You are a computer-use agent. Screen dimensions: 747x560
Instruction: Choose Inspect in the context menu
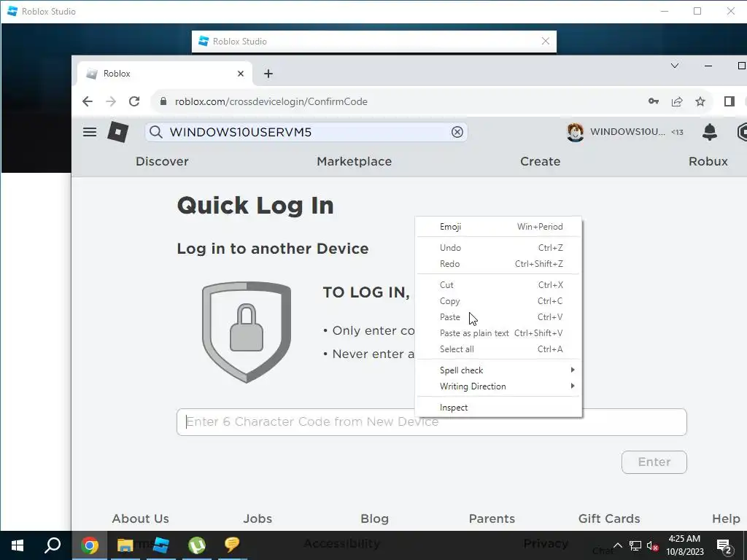pyautogui.click(x=498, y=408)
